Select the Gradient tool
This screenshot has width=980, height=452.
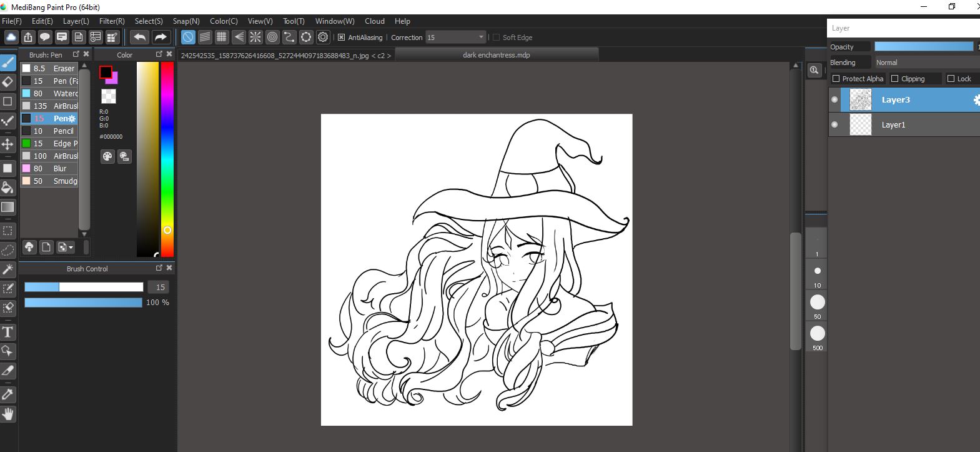tap(7, 207)
